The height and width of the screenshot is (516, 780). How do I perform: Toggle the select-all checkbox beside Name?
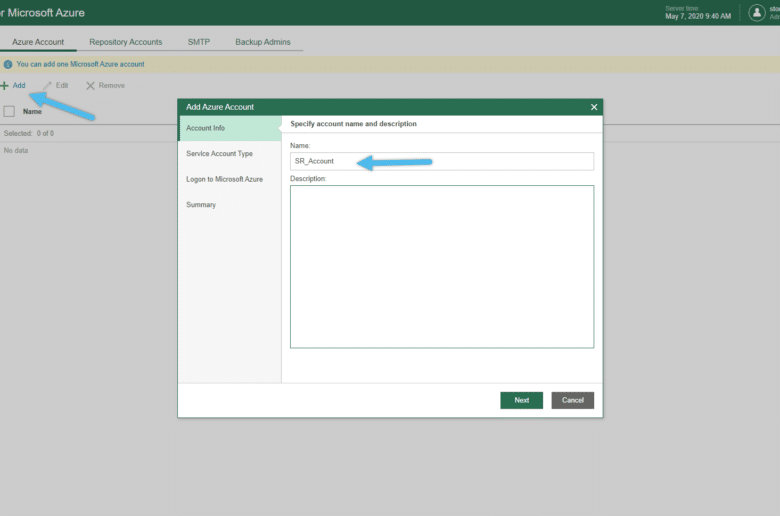coord(9,111)
